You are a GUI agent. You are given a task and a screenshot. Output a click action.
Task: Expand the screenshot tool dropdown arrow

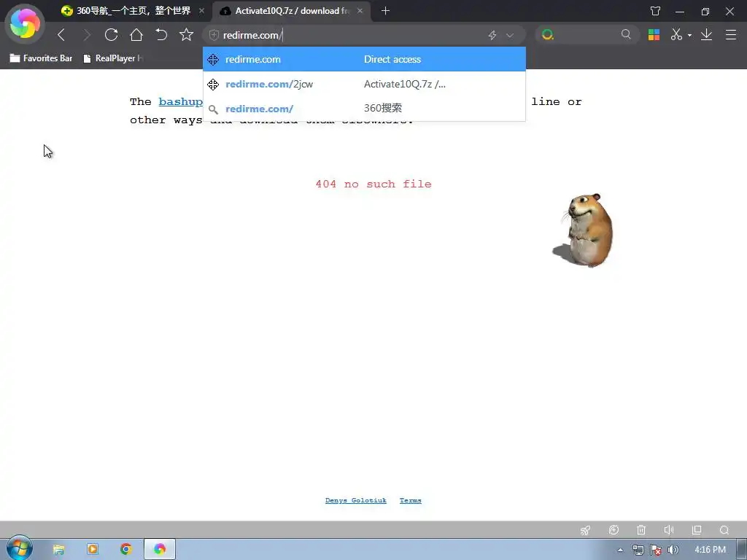click(x=689, y=35)
